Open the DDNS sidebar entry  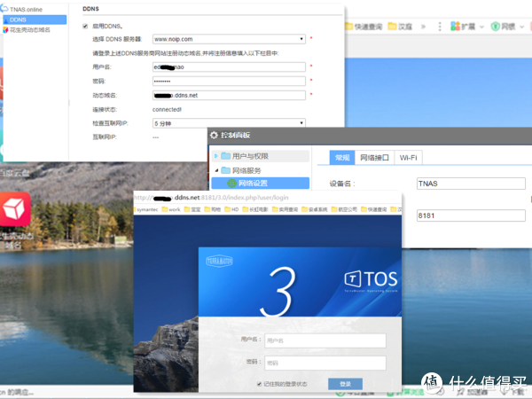tap(18, 19)
